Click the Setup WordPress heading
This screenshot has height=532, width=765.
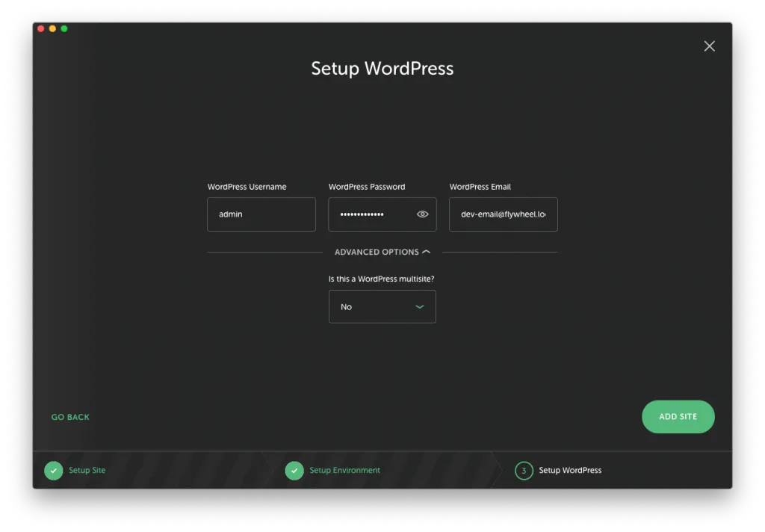(x=382, y=68)
